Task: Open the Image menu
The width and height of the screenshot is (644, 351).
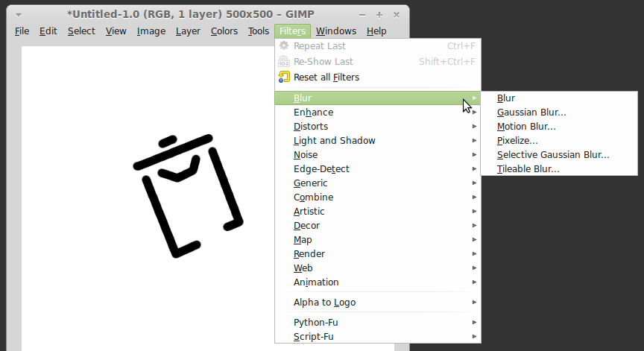Action: [x=151, y=31]
